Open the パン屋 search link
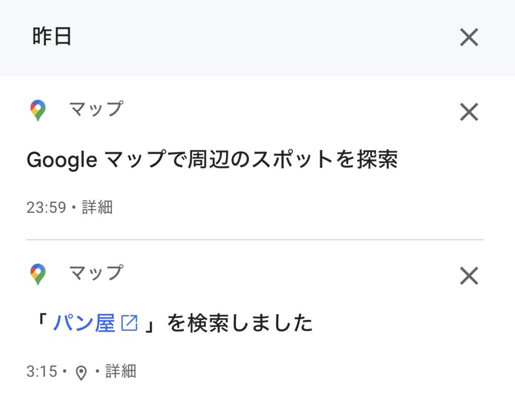The image size is (515, 420). tap(84, 323)
